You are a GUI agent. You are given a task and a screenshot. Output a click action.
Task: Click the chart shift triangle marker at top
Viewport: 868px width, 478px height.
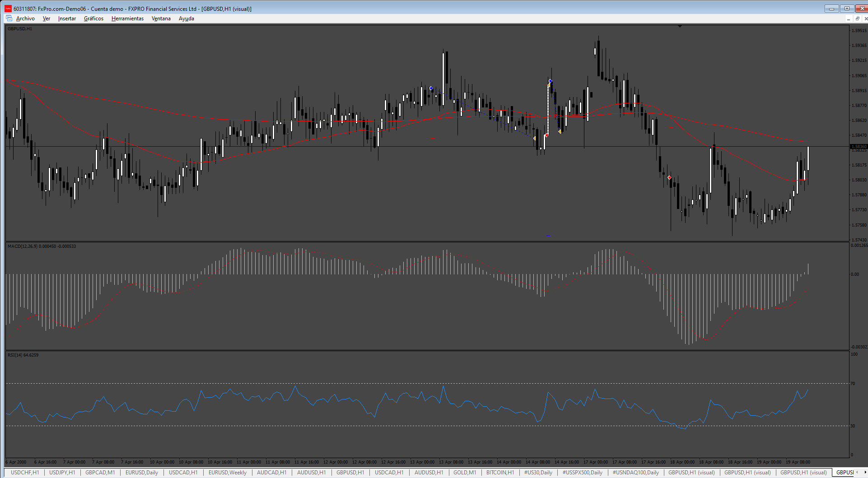[x=680, y=26]
